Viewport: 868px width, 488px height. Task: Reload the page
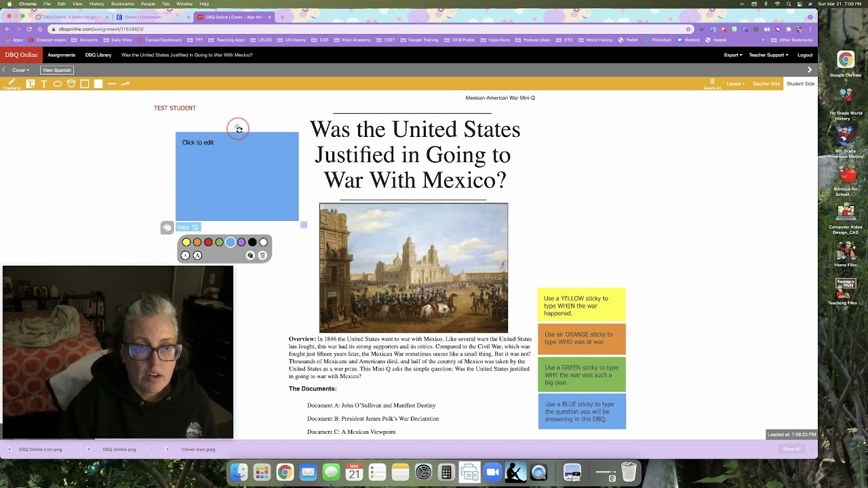point(29,29)
